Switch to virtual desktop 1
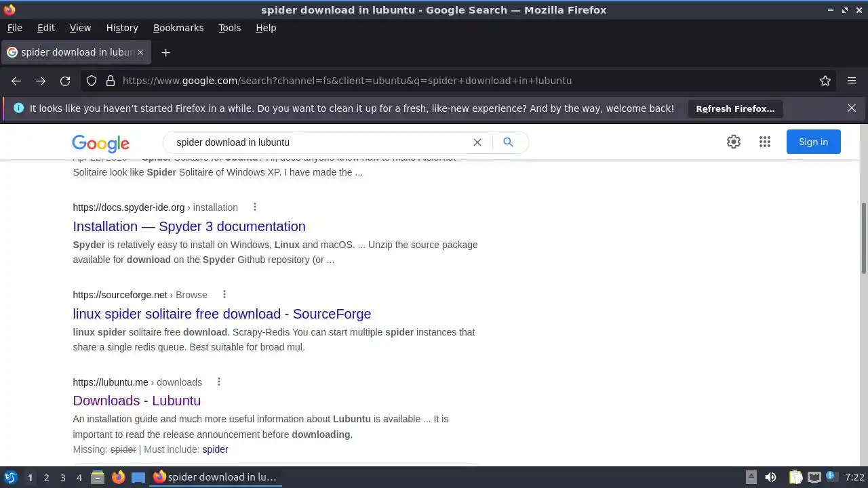Image resolution: width=868 pixels, height=488 pixels. tap(30, 478)
